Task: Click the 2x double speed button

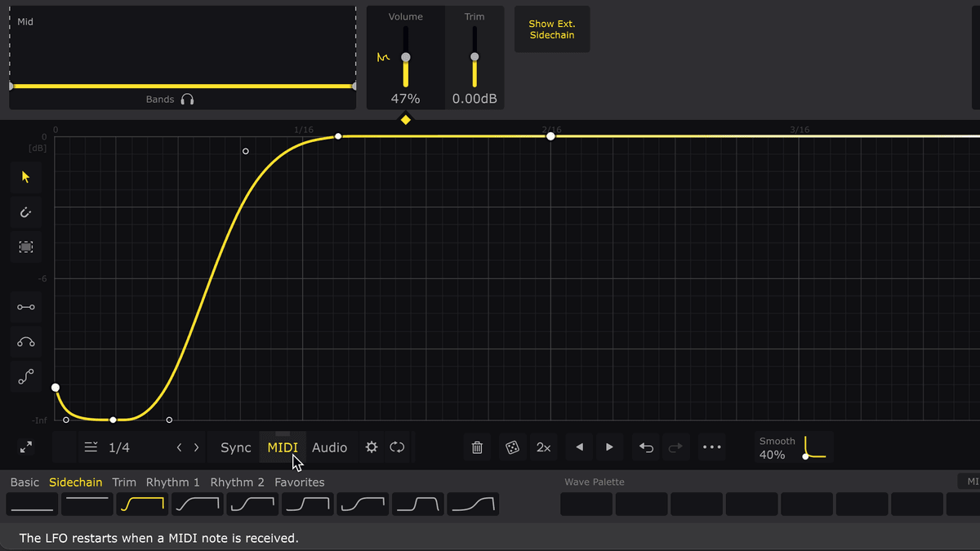Action: (544, 447)
